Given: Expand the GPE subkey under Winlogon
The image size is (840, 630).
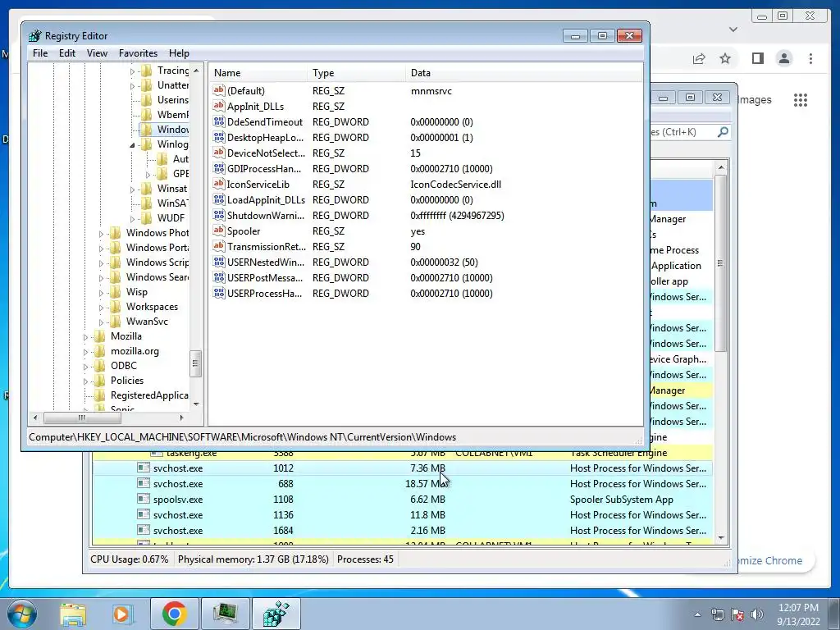Looking at the screenshot, I should (x=148, y=174).
